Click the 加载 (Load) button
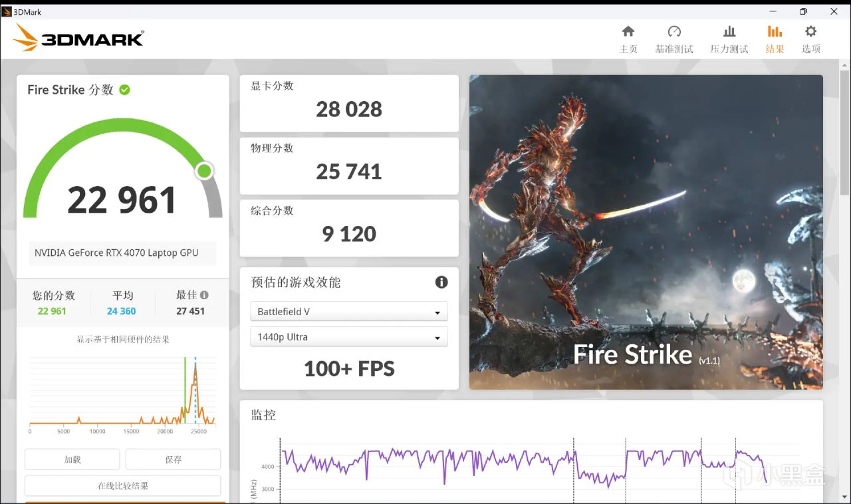The image size is (851, 504). 72,459
